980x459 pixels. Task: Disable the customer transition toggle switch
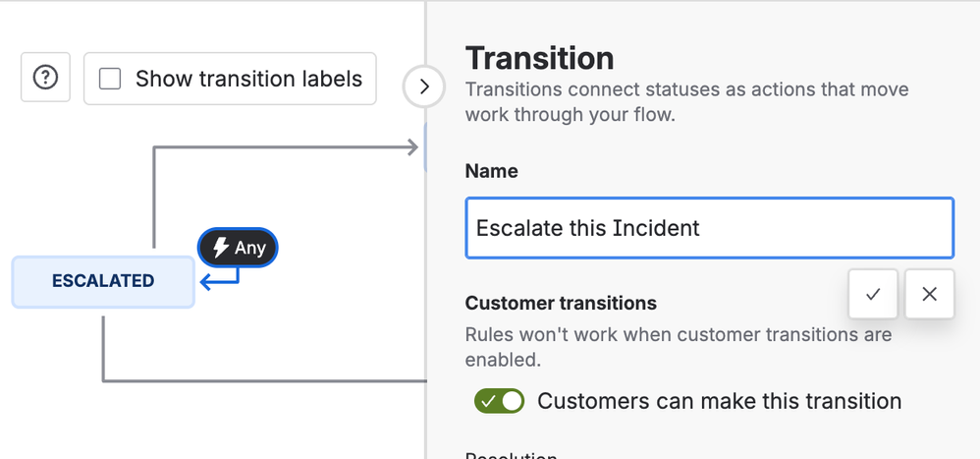[499, 401]
